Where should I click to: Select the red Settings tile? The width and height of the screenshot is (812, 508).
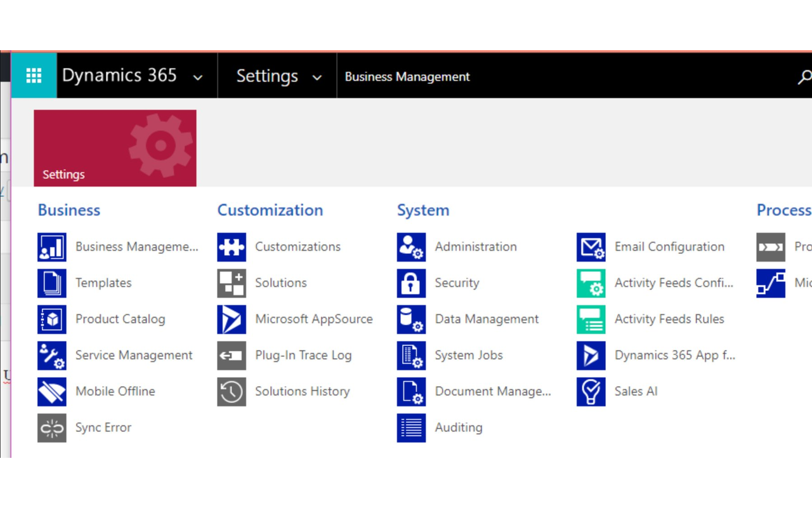pyautogui.click(x=115, y=148)
